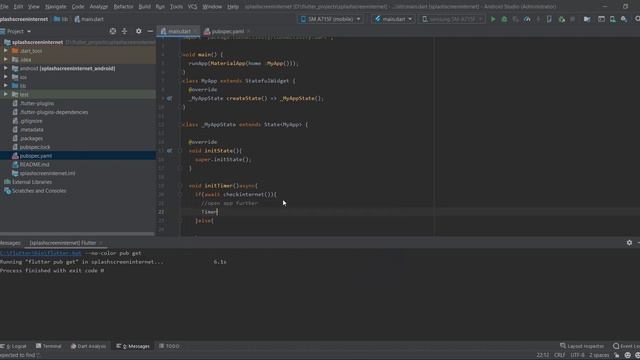Click the Flutter hot reload icon

pos(538,19)
